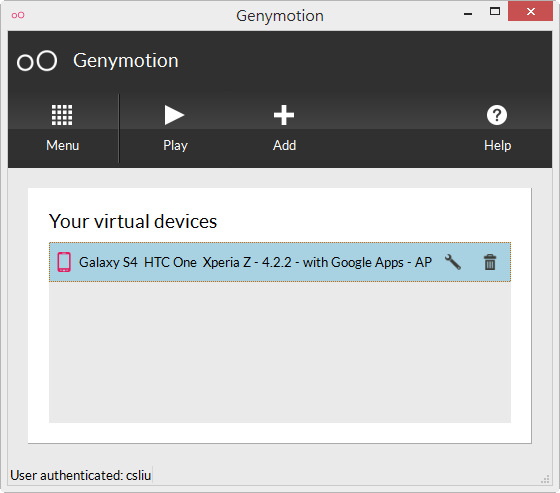Close the Genymotion window
The width and height of the screenshot is (560, 493).
[x=530, y=11]
